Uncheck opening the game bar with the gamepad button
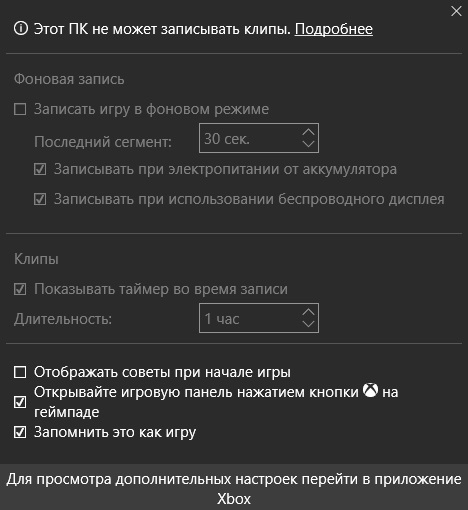The height and width of the screenshot is (510, 468). pos(20,402)
